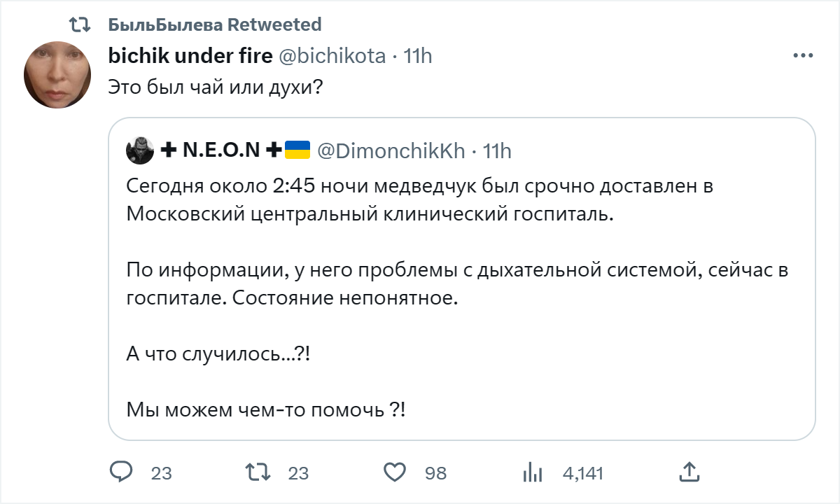Click the reply speech bubble icon

[121, 472]
